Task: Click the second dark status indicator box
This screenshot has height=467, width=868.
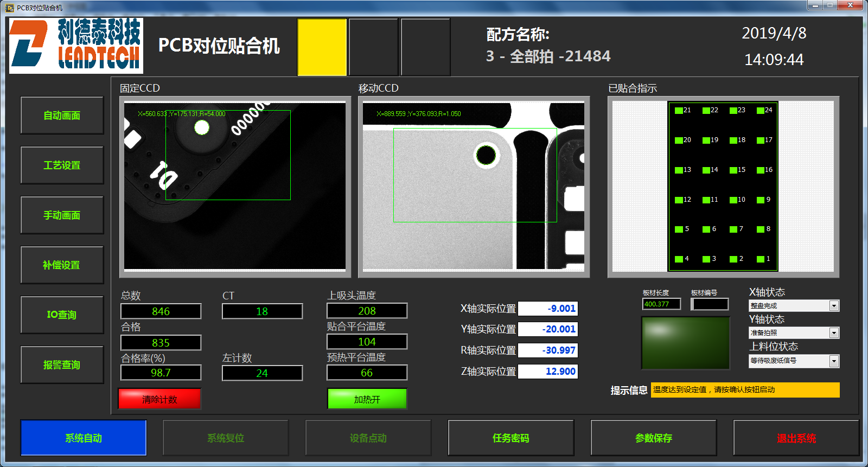Action: click(x=425, y=47)
